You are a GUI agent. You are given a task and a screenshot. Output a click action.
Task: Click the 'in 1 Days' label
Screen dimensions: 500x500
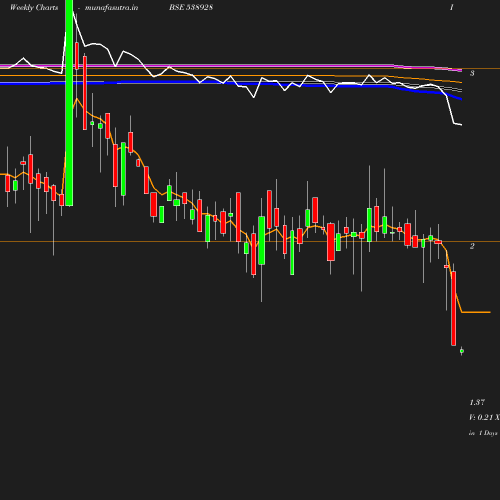[x=483, y=433]
